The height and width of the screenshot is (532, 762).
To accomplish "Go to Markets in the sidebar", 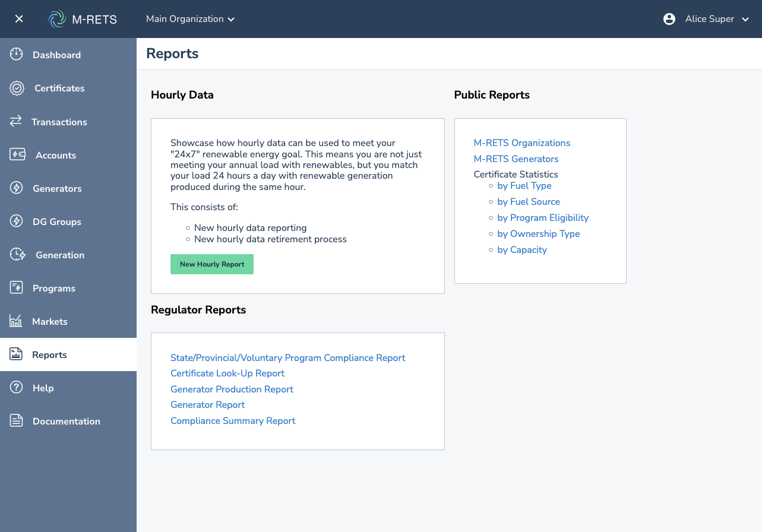I will click(68, 321).
